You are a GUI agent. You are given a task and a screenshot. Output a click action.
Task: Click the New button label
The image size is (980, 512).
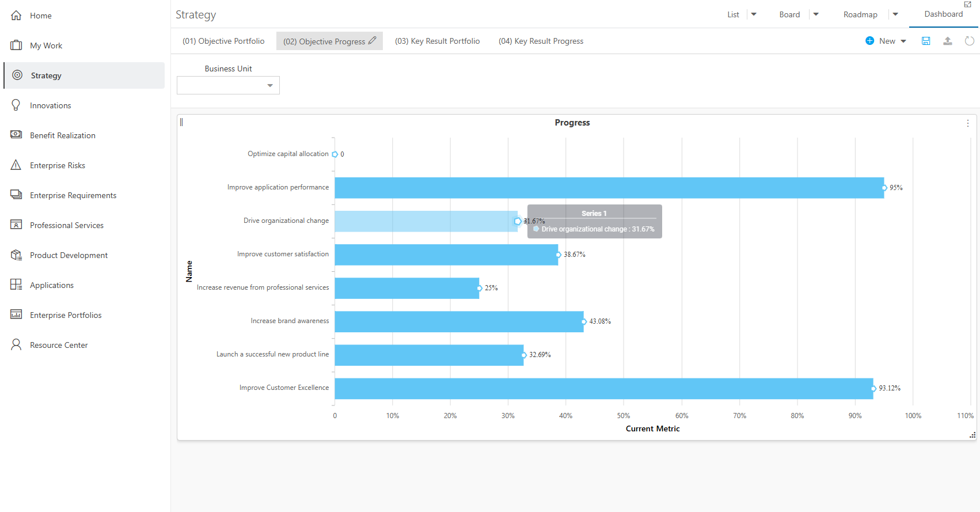887,41
